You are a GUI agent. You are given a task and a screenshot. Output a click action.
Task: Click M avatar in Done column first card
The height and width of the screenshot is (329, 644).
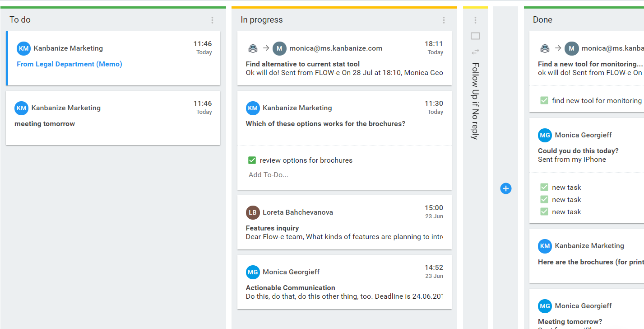(x=572, y=48)
